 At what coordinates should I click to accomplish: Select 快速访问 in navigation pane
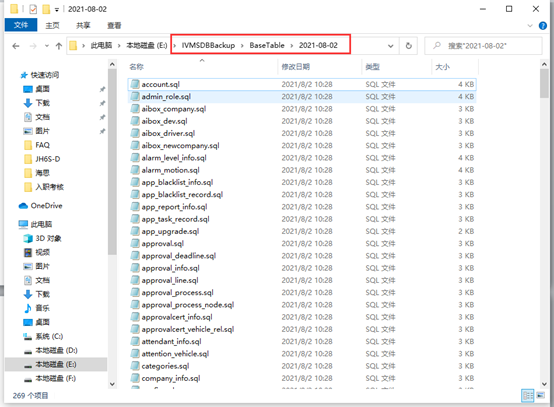(45, 75)
